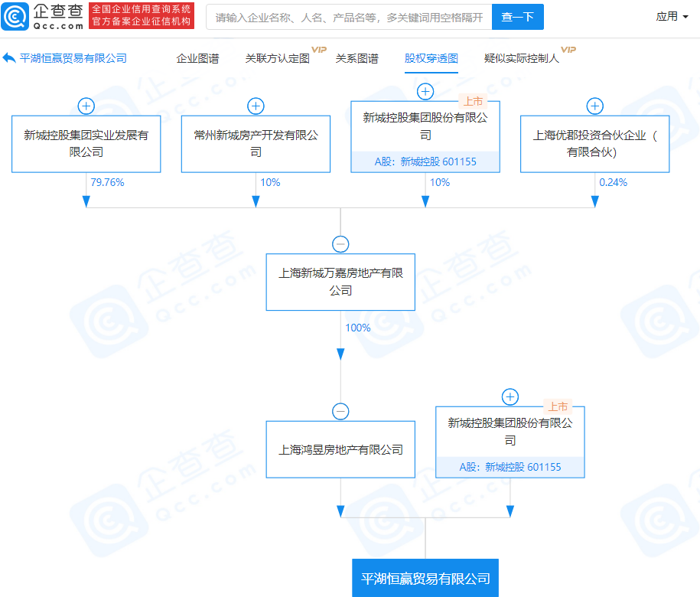Click the 上市 tag on the lower node

click(558, 406)
